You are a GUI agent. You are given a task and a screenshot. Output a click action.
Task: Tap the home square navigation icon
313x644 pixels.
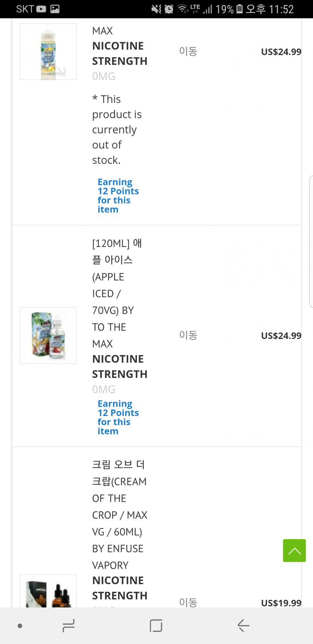click(156, 625)
